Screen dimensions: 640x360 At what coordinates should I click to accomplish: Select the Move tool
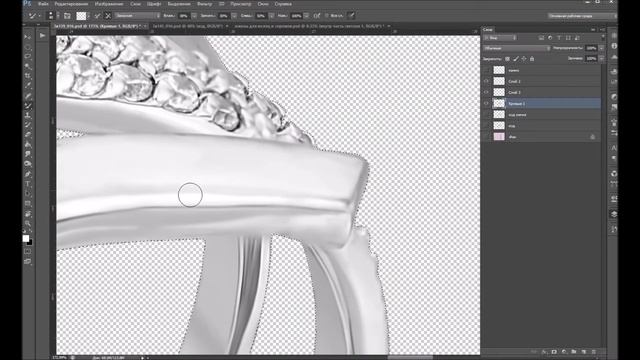click(x=28, y=37)
